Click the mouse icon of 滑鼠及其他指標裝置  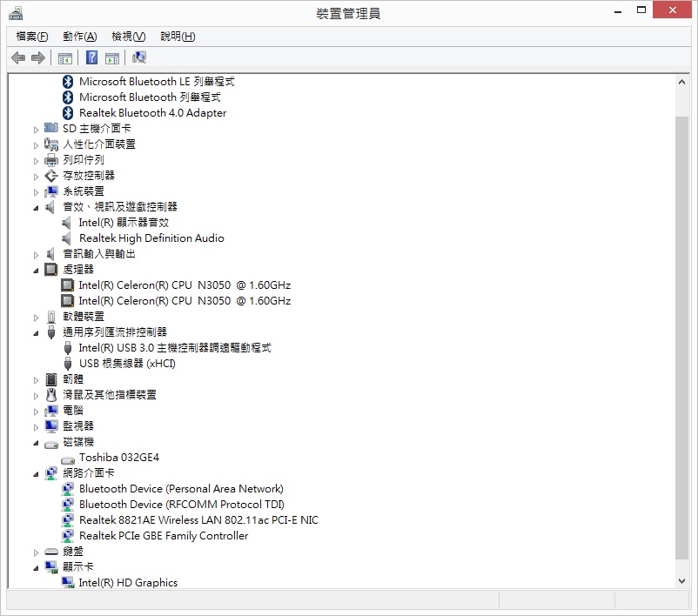(x=51, y=395)
